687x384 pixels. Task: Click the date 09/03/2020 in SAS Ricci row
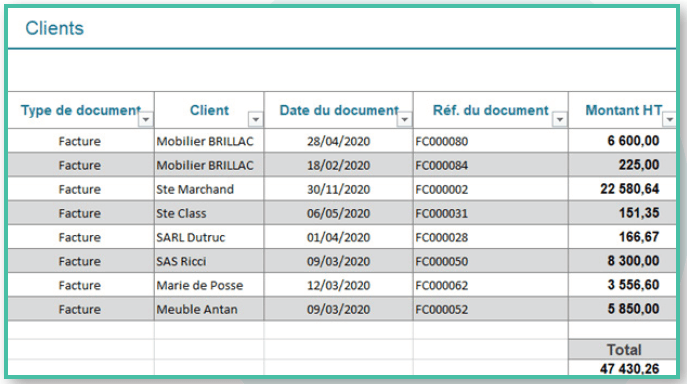pyautogui.click(x=338, y=261)
